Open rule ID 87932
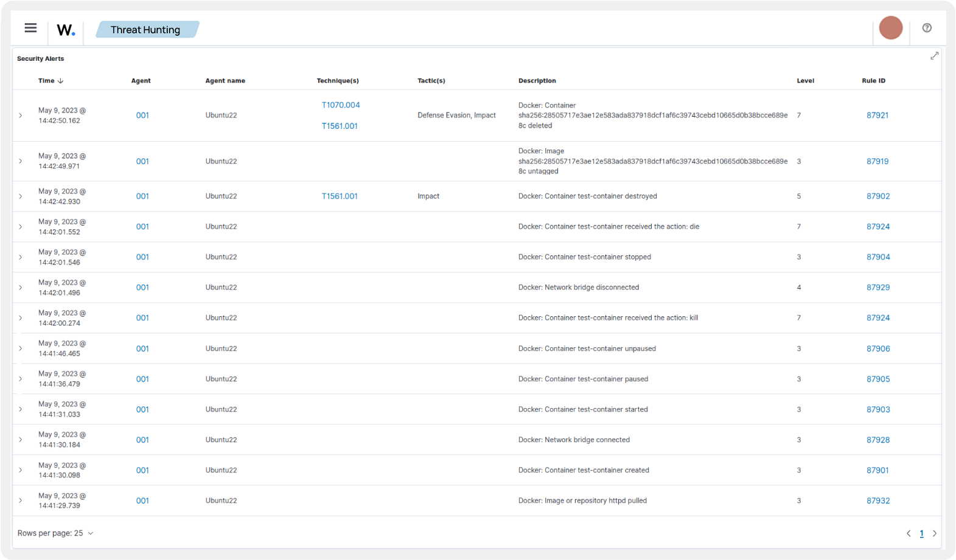Screen dimensions: 956x560 (x=878, y=500)
